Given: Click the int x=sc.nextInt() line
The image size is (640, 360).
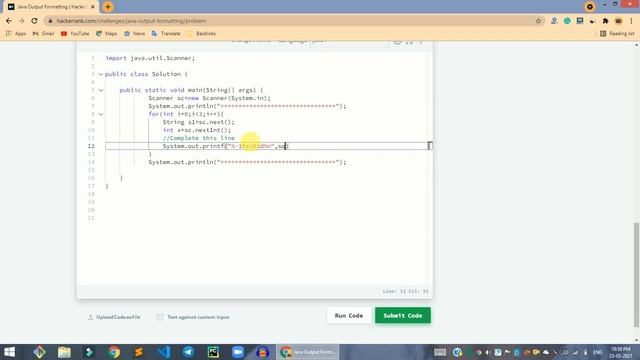Looking at the screenshot, I should pyautogui.click(x=197, y=130).
